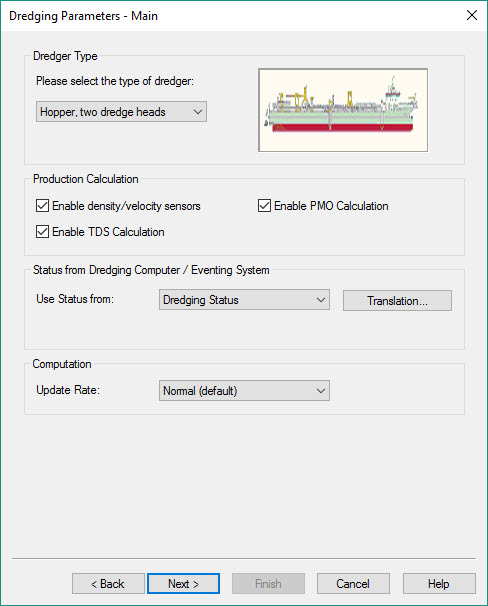488x606 pixels.
Task: Click the chevron beside Normal (default)
Action: point(321,391)
